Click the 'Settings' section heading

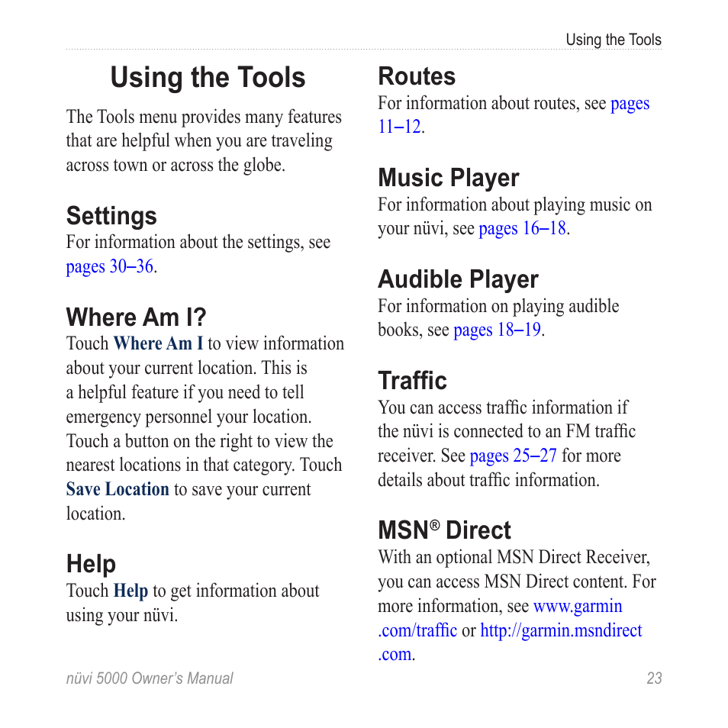(x=111, y=216)
